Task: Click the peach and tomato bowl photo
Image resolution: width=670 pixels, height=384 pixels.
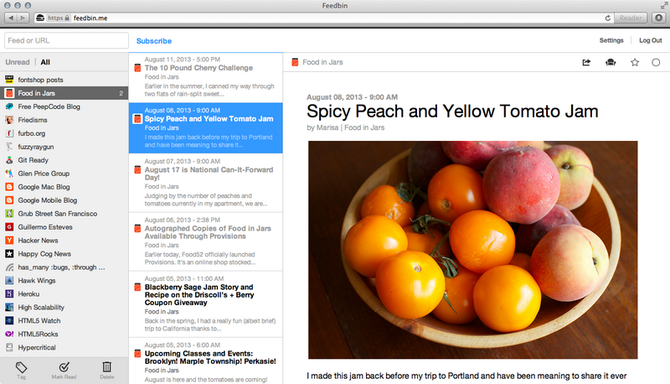Action: click(473, 250)
